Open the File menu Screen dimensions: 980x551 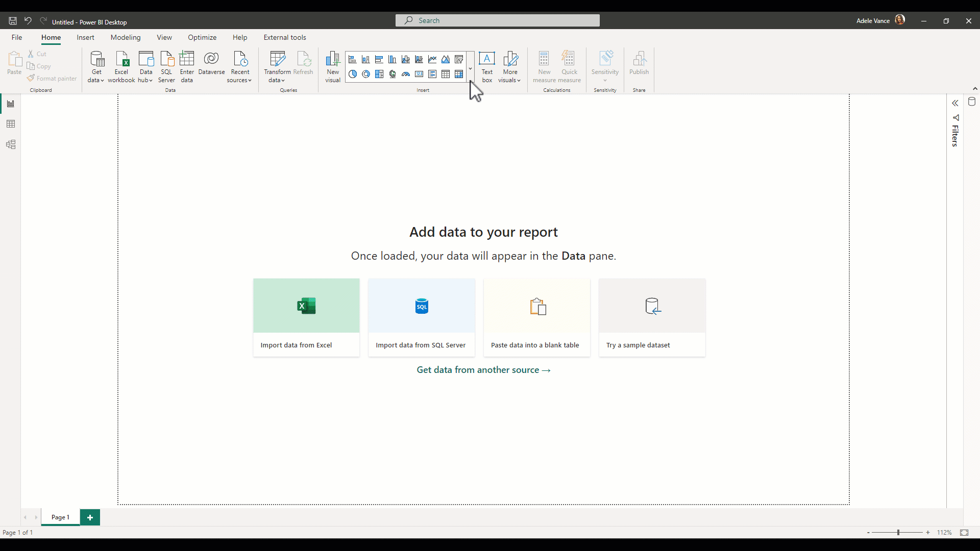tap(17, 37)
